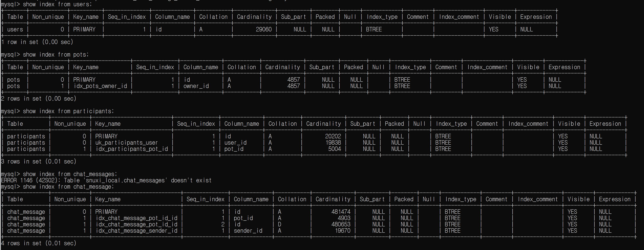The image size is (644, 250).
Task: Click the Index_type header in the chat_message table
Action: click(x=460, y=199)
